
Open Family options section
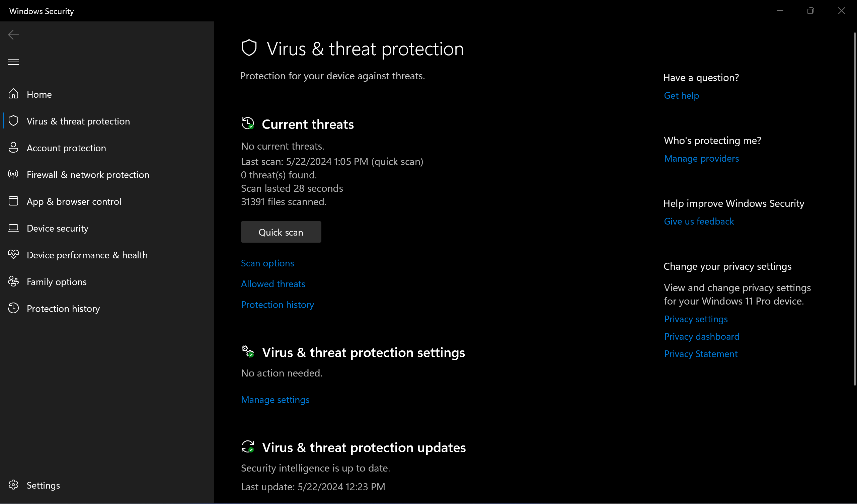coord(56,281)
